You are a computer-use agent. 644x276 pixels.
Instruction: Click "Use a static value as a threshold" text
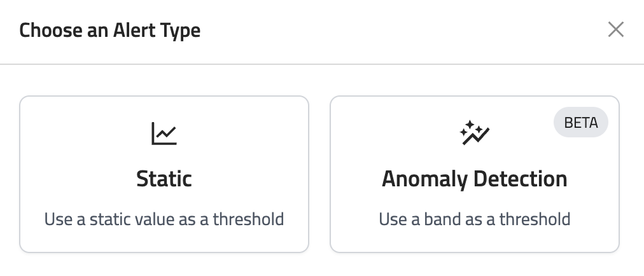pos(164,219)
